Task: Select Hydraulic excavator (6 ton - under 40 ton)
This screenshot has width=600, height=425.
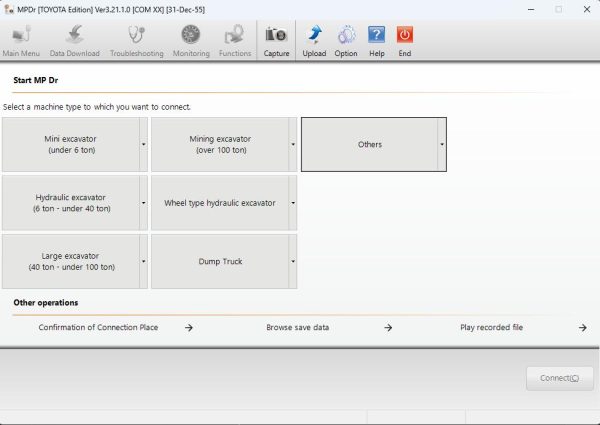Action: point(71,203)
